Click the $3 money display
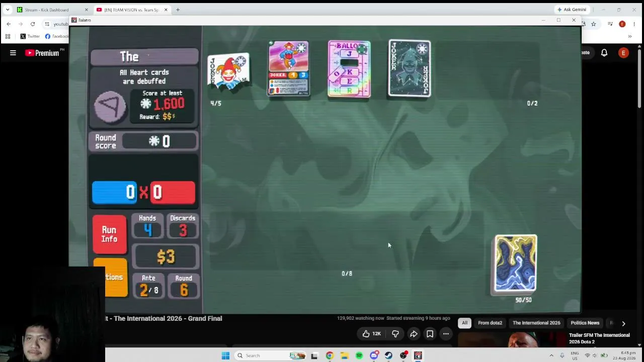The width and height of the screenshot is (644, 362). click(x=166, y=257)
